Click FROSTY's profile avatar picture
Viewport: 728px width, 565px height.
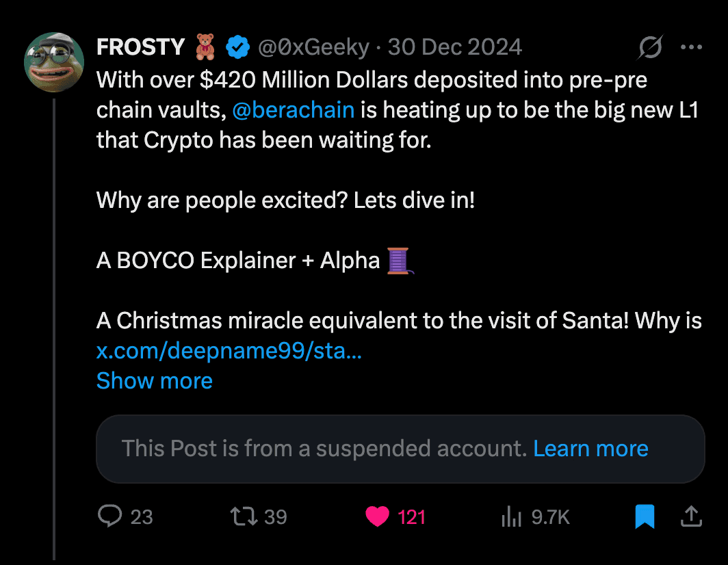53,62
